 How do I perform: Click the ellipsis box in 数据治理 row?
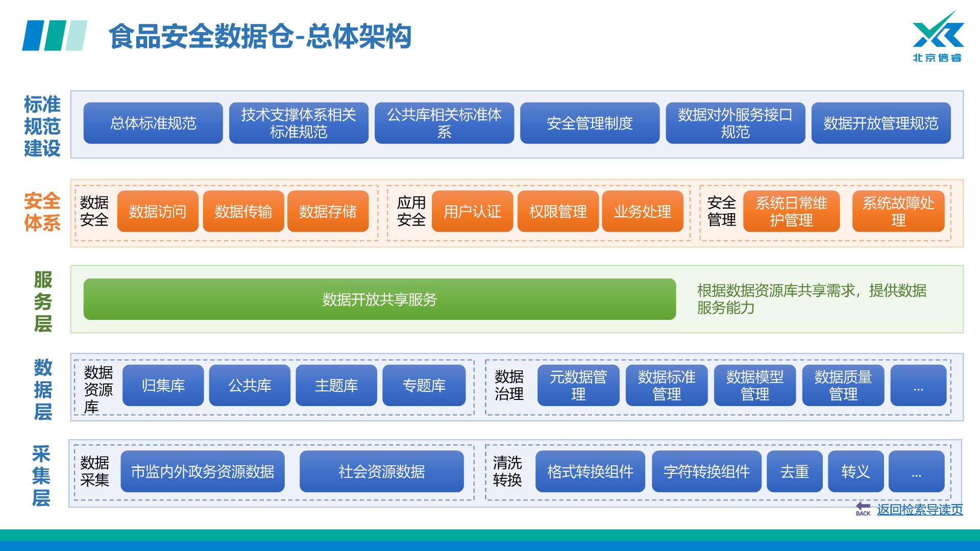[918, 386]
